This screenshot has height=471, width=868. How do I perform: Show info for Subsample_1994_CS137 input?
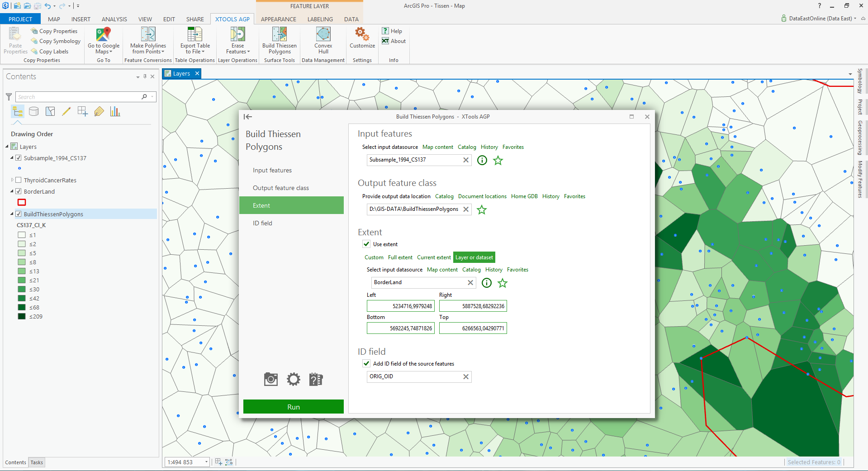(x=482, y=160)
